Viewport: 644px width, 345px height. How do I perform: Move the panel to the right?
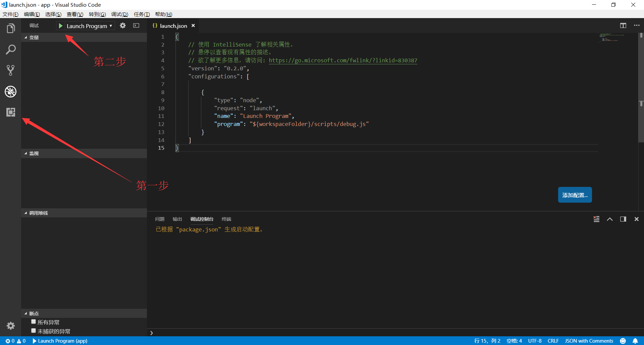(623, 219)
